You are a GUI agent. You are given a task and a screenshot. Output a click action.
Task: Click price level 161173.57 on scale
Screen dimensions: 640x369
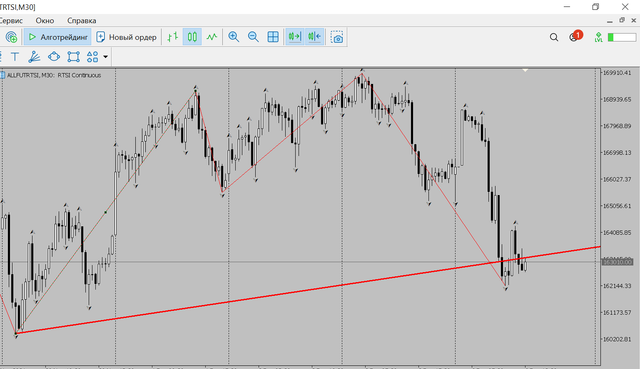[617, 313]
